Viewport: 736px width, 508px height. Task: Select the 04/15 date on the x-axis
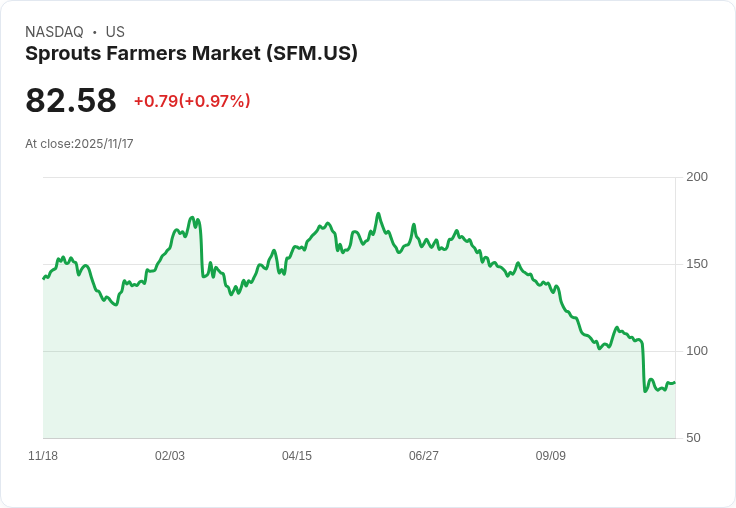click(x=297, y=456)
